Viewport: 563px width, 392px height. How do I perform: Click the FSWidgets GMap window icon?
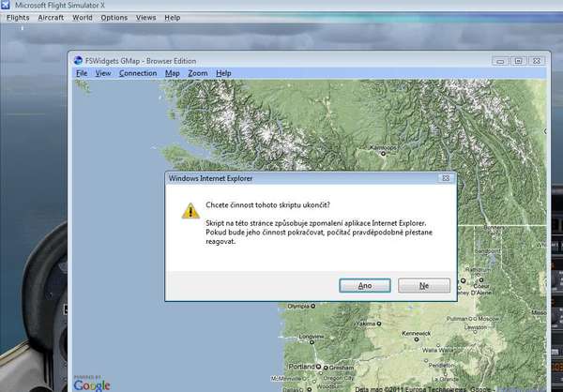pos(80,61)
